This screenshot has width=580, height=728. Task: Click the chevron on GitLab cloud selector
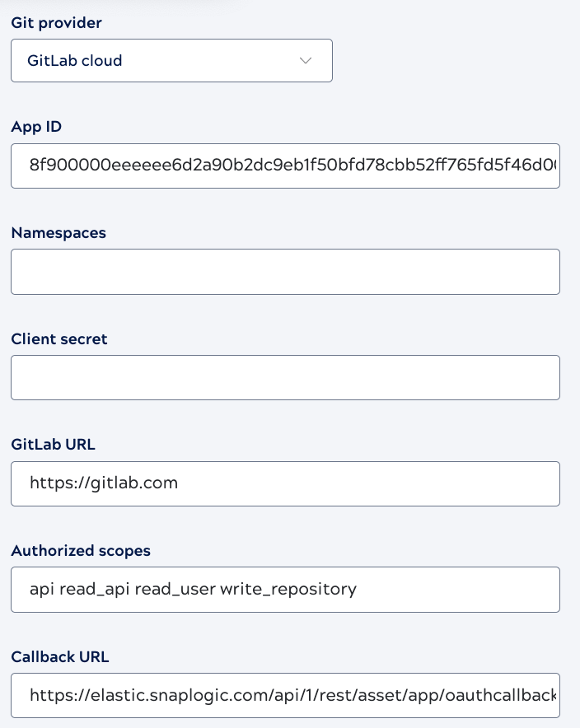pos(305,60)
